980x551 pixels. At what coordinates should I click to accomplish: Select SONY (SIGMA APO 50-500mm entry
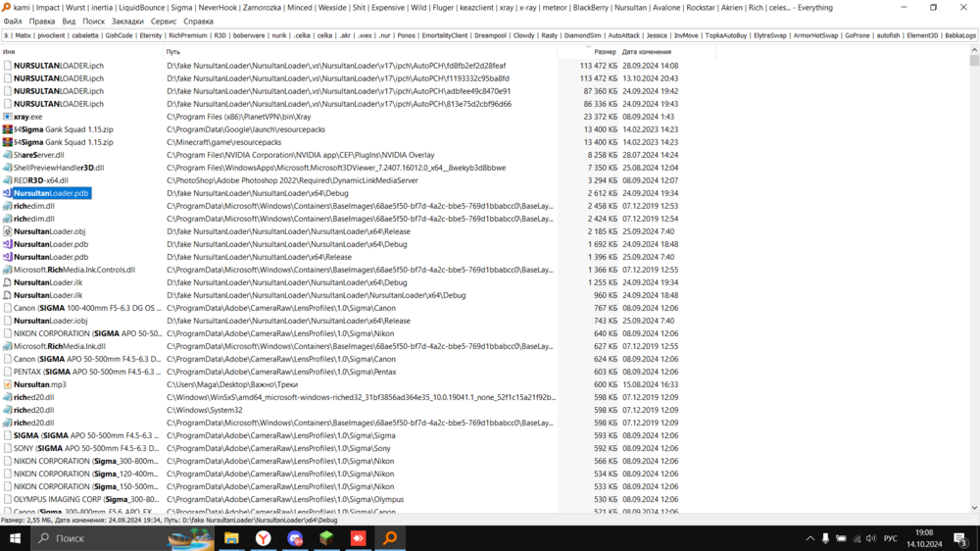tap(86, 448)
